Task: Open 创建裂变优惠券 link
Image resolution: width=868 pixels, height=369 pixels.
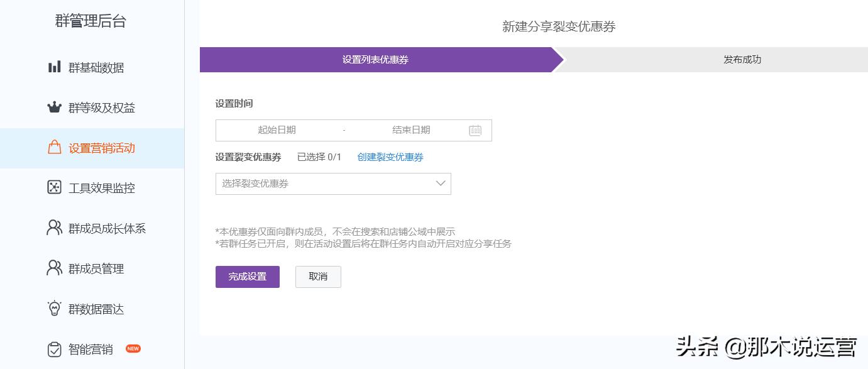Action: (390, 157)
